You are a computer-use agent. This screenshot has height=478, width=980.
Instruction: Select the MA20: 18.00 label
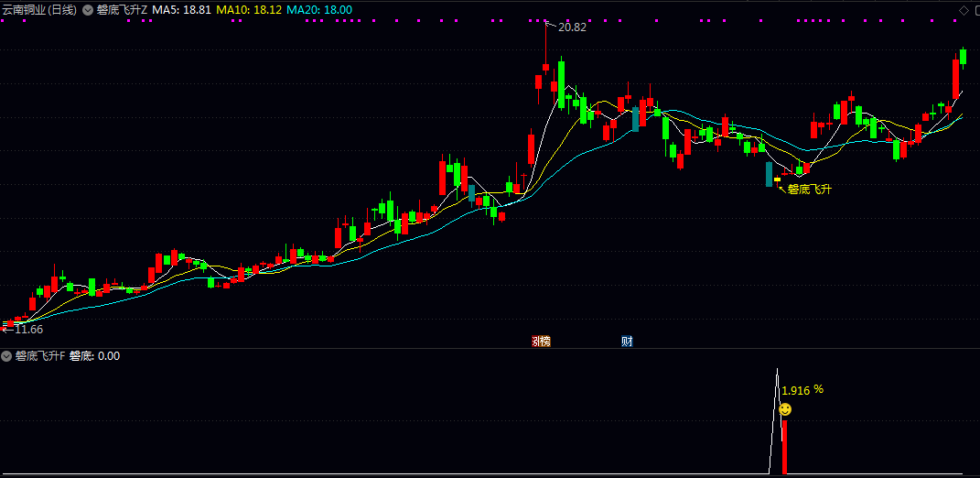pos(319,10)
